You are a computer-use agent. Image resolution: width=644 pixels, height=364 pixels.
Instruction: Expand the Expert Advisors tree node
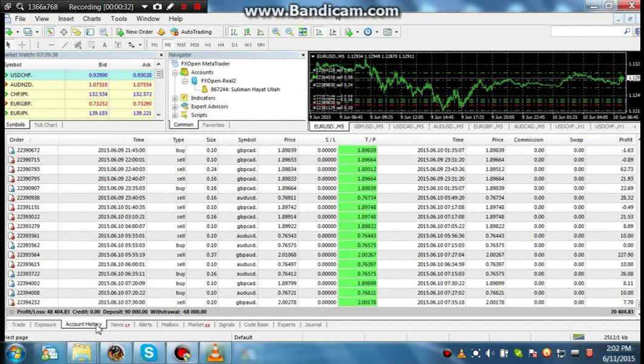(x=175, y=107)
